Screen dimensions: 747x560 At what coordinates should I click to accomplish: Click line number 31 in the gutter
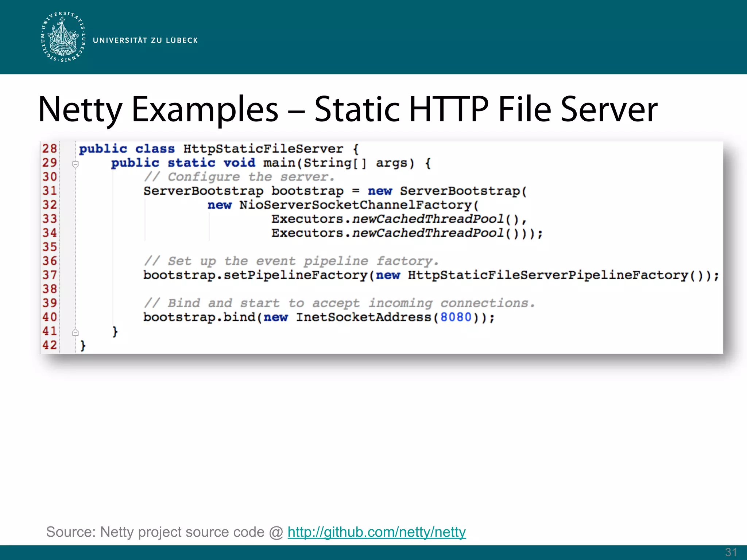point(50,191)
